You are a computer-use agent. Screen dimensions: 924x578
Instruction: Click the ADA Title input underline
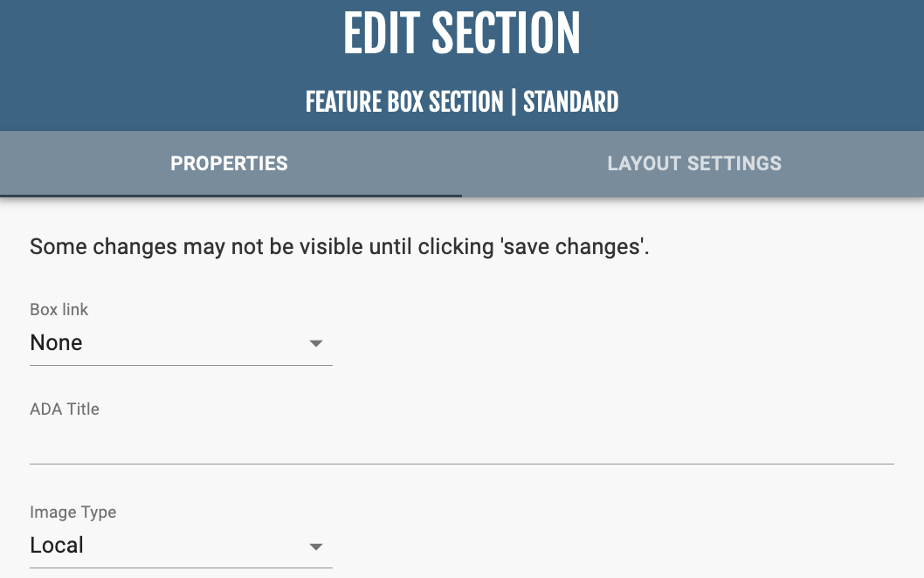click(x=461, y=464)
